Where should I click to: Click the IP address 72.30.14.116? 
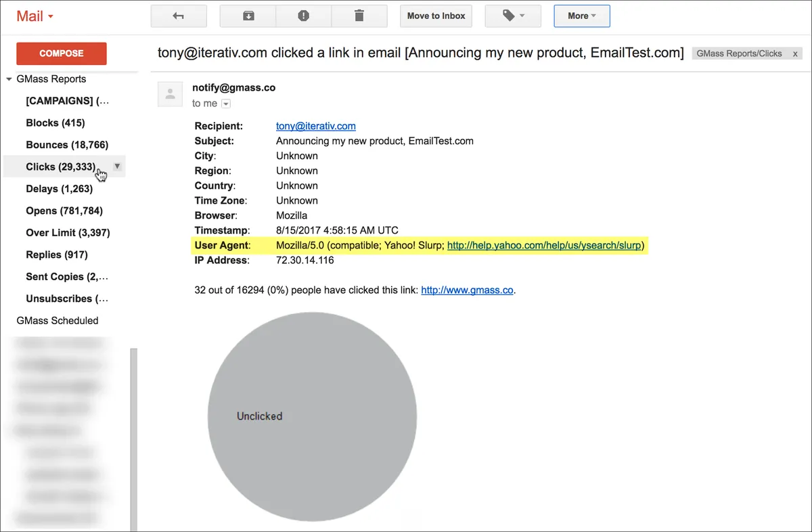tap(305, 260)
